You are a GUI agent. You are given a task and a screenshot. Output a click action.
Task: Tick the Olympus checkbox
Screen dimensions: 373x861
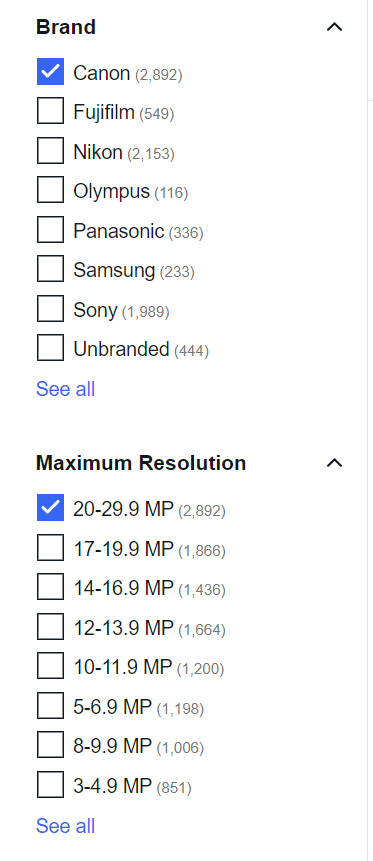(51, 191)
